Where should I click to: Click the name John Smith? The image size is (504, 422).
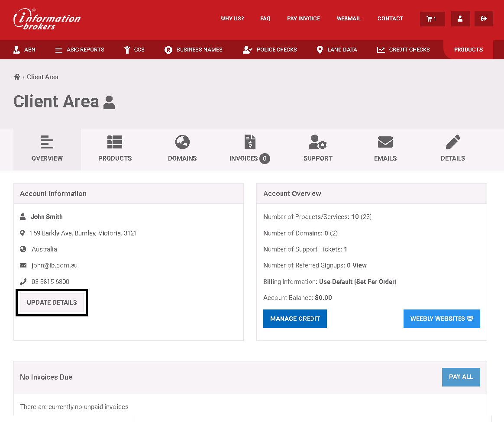(x=47, y=217)
